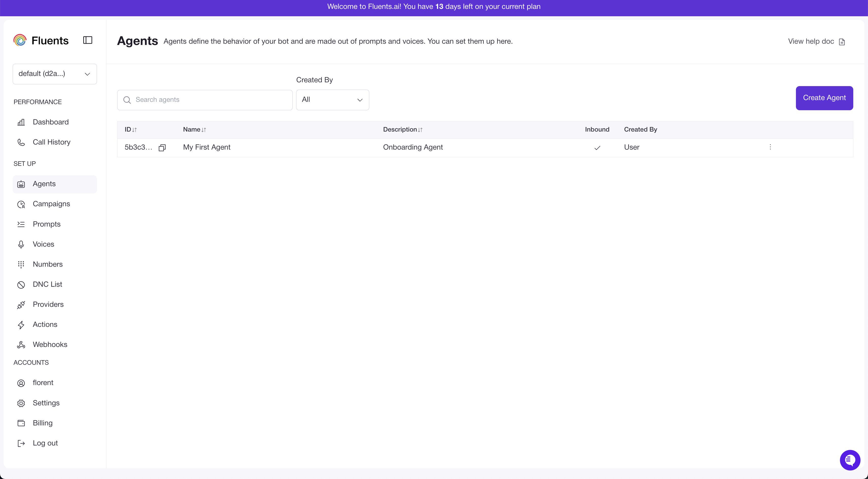Go to the Campaigns section
Screen dimensions: 868x479
pos(51,204)
